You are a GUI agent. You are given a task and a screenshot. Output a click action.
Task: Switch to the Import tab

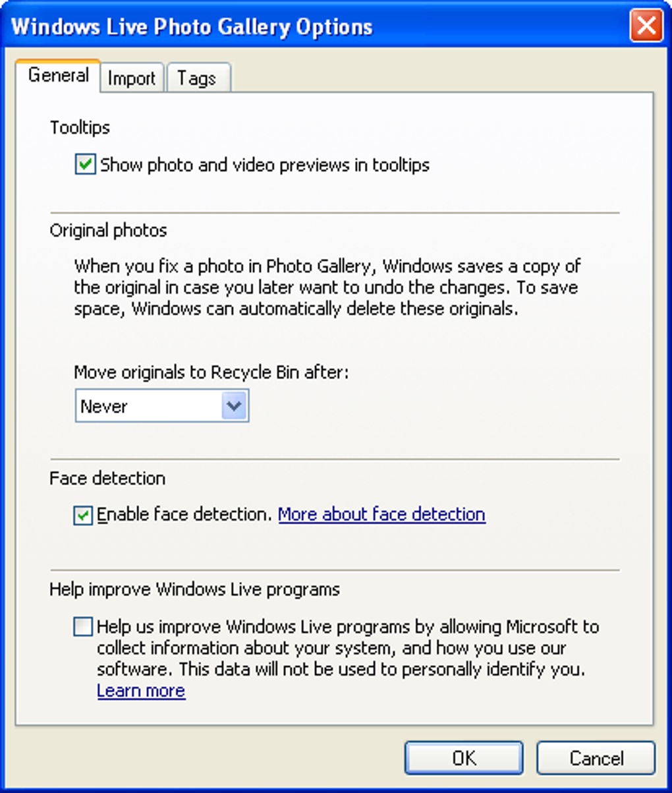click(x=132, y=78)
